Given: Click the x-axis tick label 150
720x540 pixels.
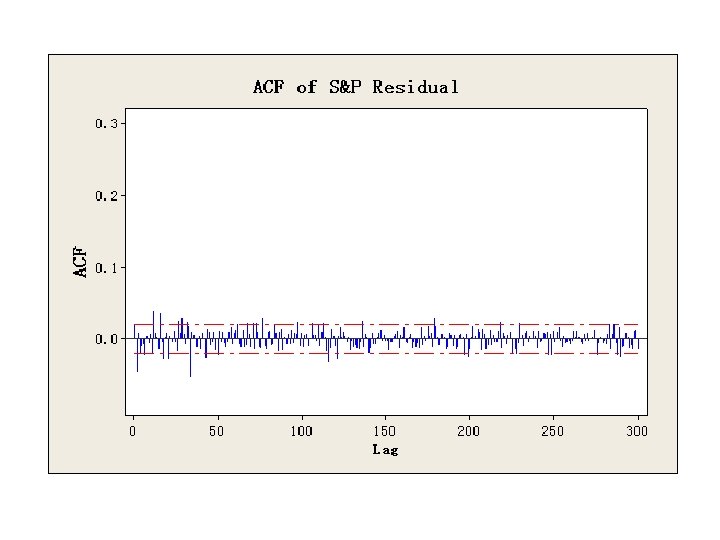Looking at the screenshot, I should [x=385, y=431].
